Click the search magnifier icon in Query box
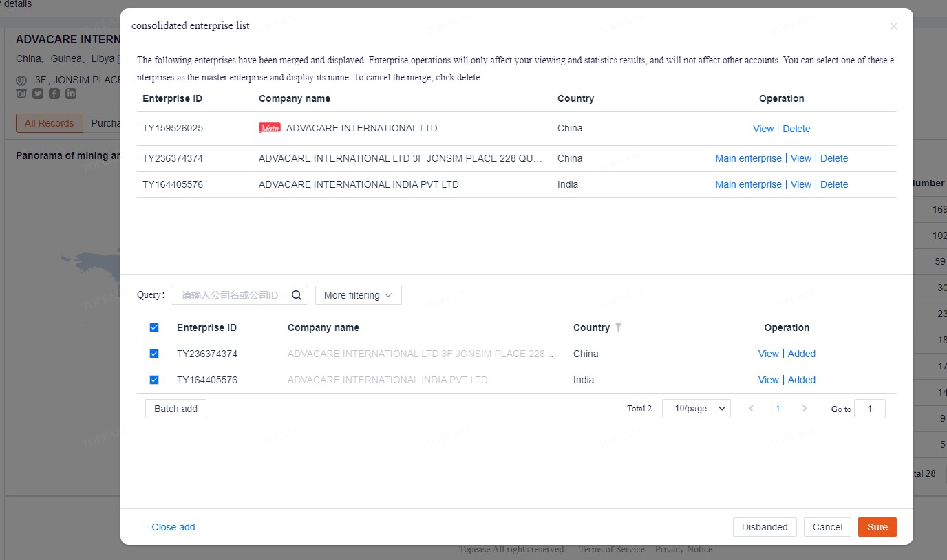The height and width of the screenshot is (560, 947). [x=297, y=295]
